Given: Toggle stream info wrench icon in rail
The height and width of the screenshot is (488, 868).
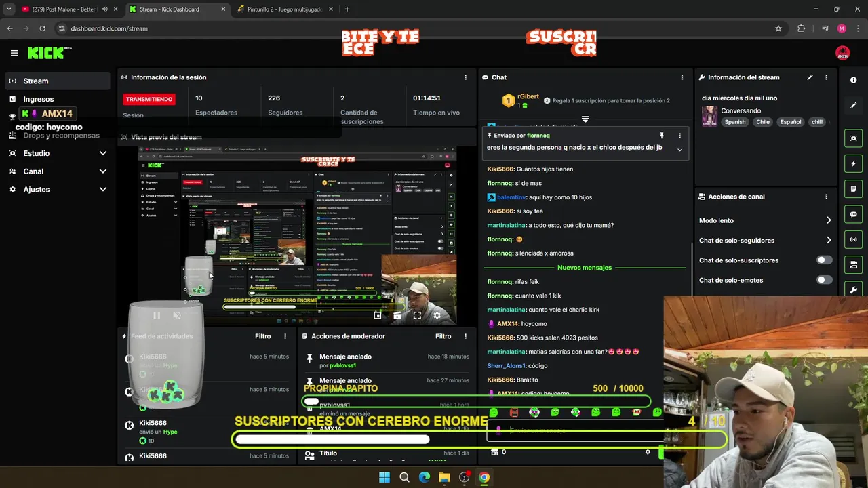Looking at the screenshot, I should pos(853,289).
